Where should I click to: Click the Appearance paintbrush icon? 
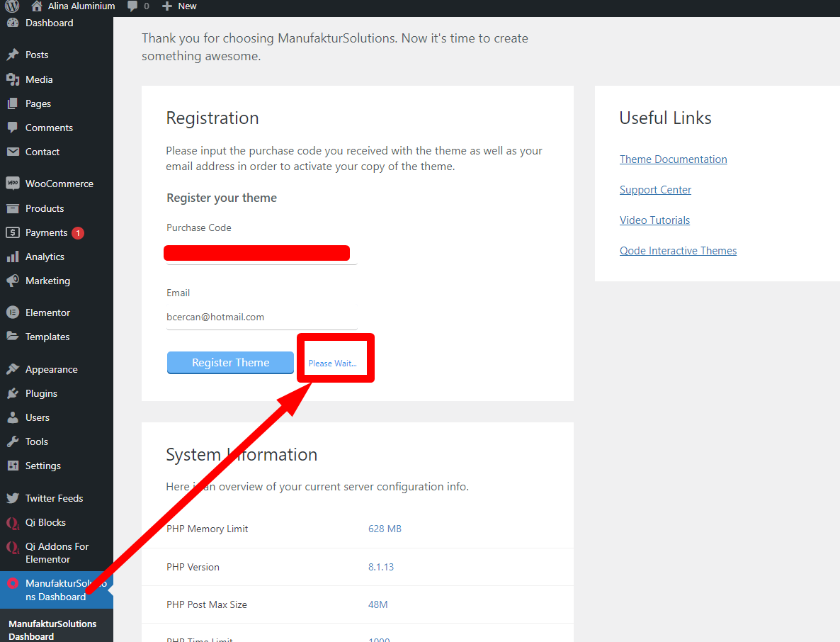13,369
